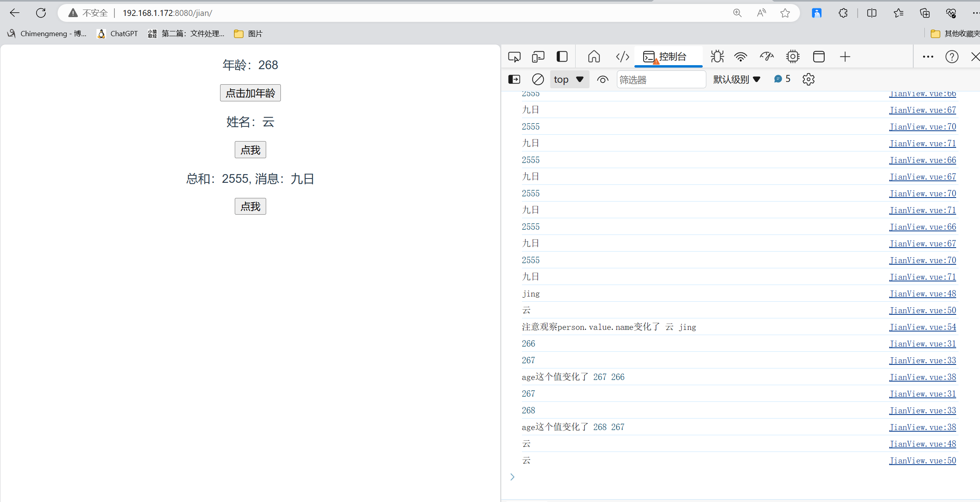
Task: Open JianView.vue:48 link beside jing
Action: coord(922,294)
